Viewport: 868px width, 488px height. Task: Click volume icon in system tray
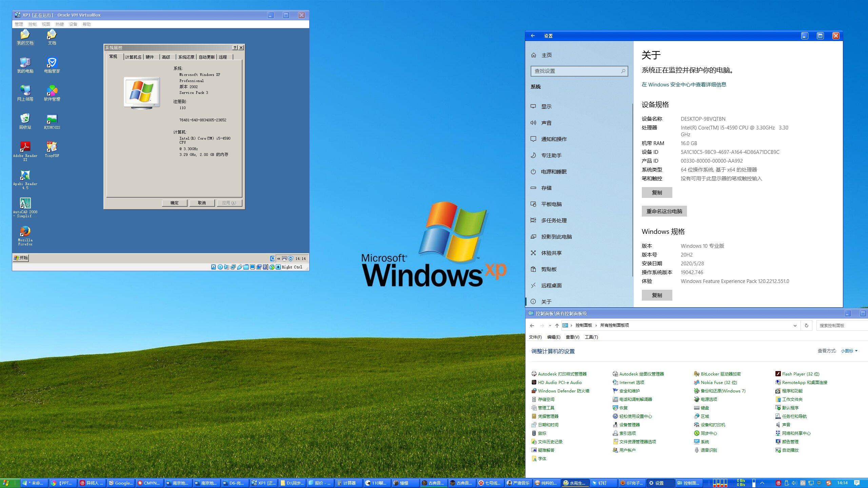coord(794,483)
